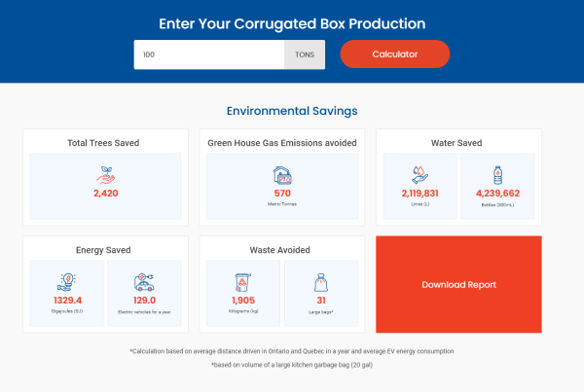The width and height of the screenshot is (584, 392).
Task: Click the 1,905 kilograms value
Action: 243,301
